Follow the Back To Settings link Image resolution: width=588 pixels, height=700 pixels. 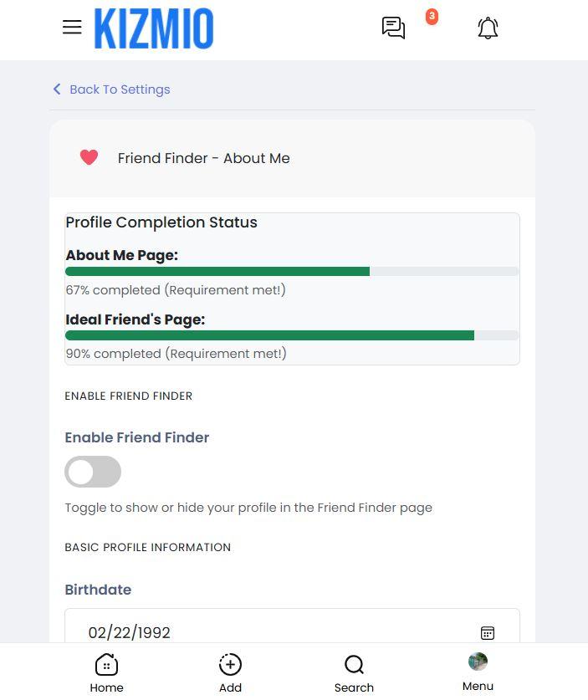pos(120,89)
